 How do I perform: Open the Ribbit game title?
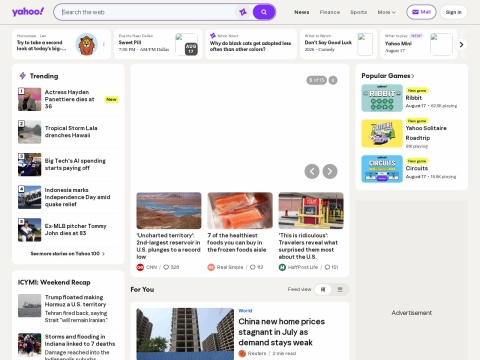pyautogui.click(x=414, y=98)
